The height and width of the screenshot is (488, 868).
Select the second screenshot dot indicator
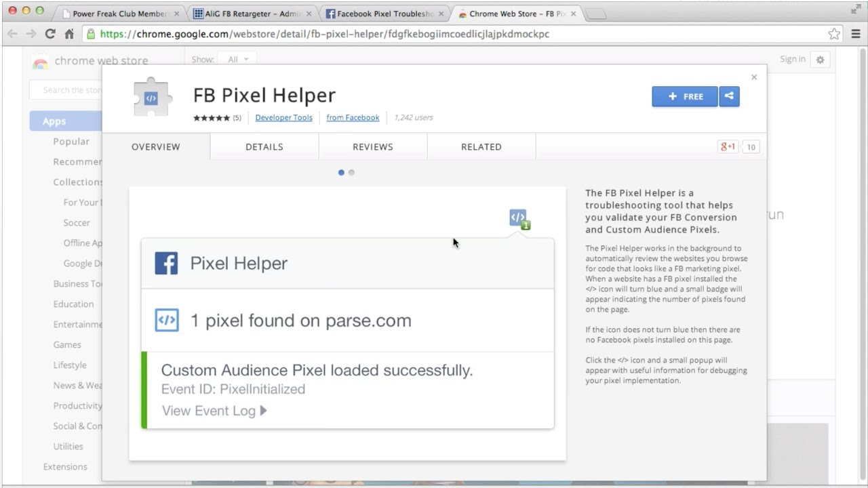click(x=351, y=173)
